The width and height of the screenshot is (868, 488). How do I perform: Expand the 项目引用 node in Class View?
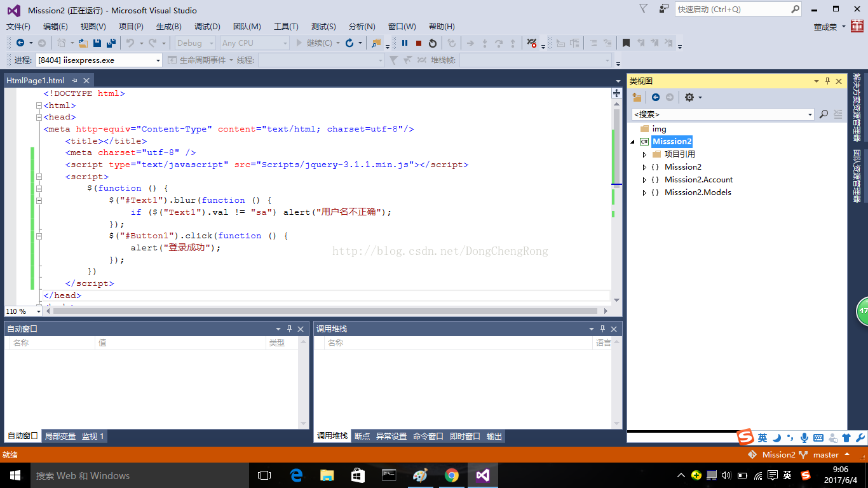644,154
